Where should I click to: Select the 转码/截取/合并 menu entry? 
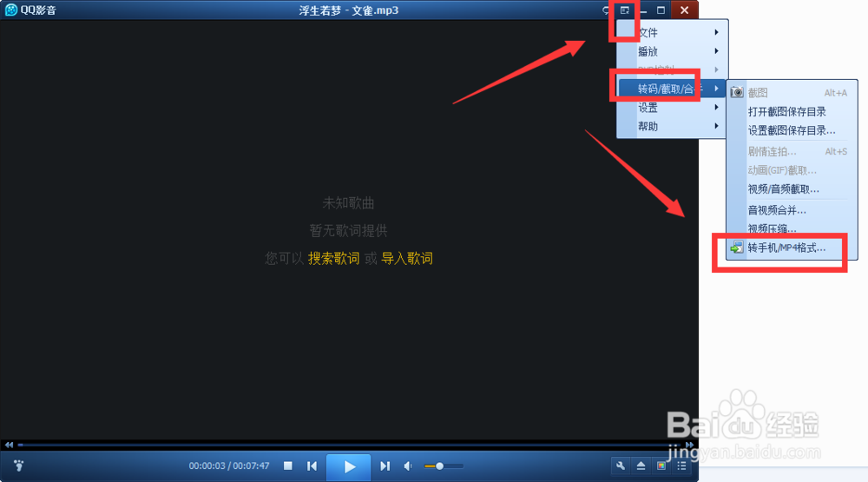point(672,89)
